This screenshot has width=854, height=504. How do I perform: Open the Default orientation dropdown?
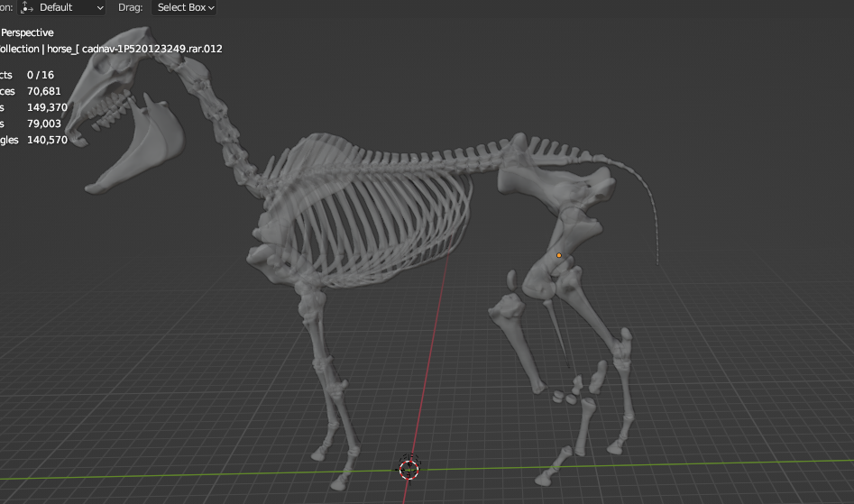coord(61,7)
